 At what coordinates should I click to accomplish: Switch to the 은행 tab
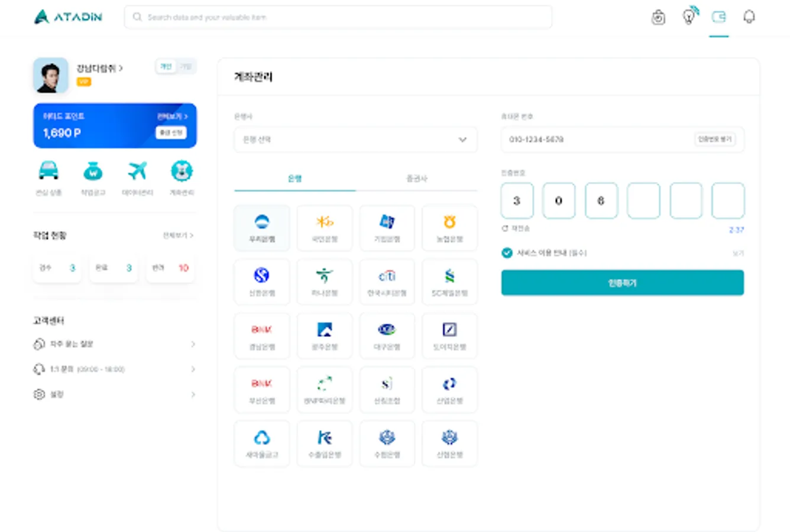point(295,179)
